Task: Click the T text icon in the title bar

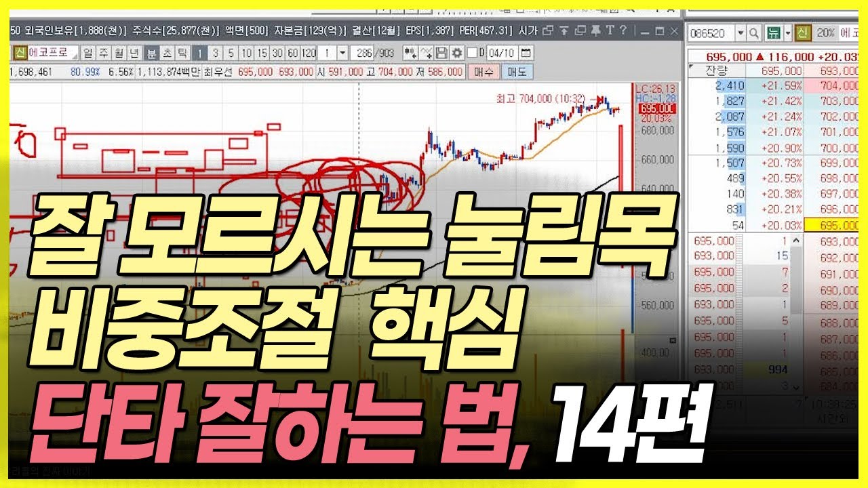Action: click(x=609, y=30)
